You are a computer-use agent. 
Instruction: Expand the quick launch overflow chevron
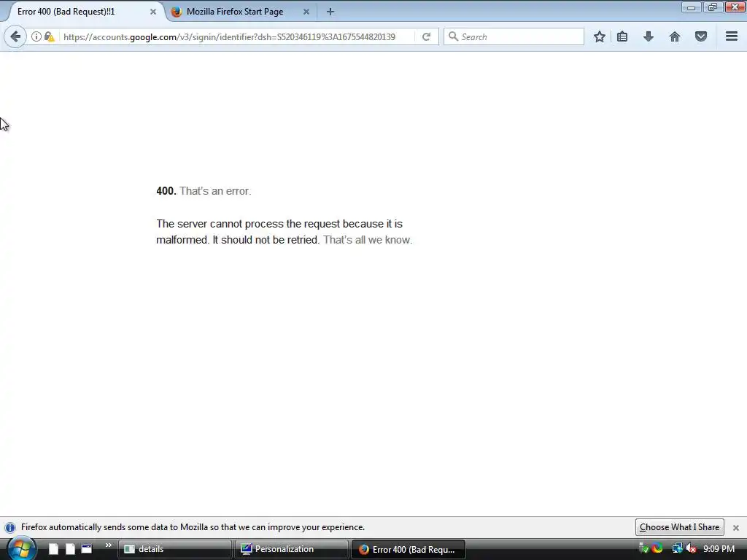point(109,545)
